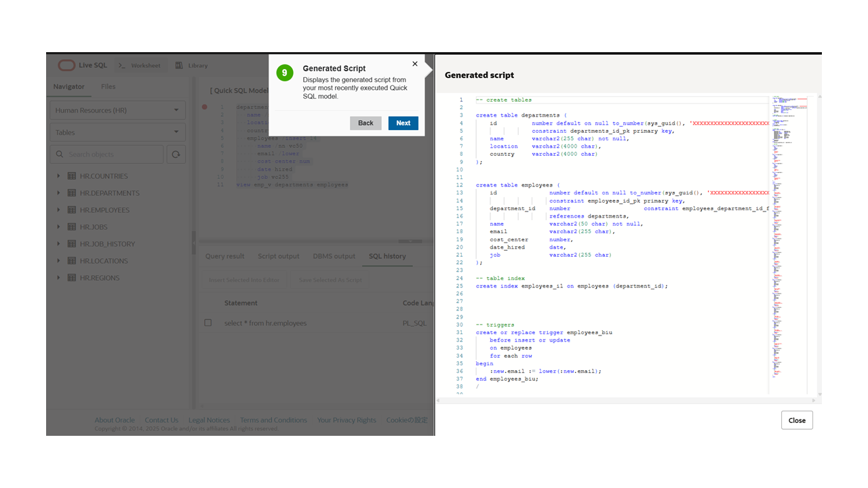Open the Terms and Conditions link

click(x=273, y=420)
